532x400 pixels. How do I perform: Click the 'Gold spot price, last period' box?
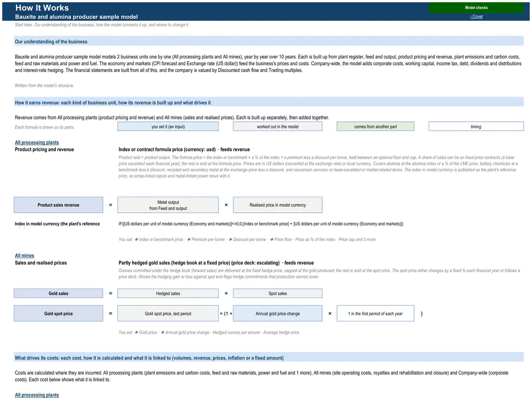click(x=168, y=314)
